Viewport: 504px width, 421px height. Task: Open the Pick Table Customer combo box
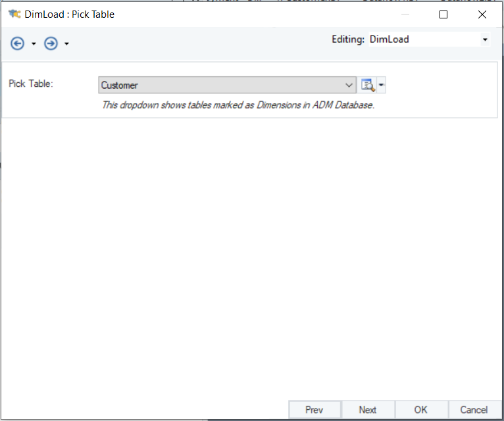coord(349,85)
